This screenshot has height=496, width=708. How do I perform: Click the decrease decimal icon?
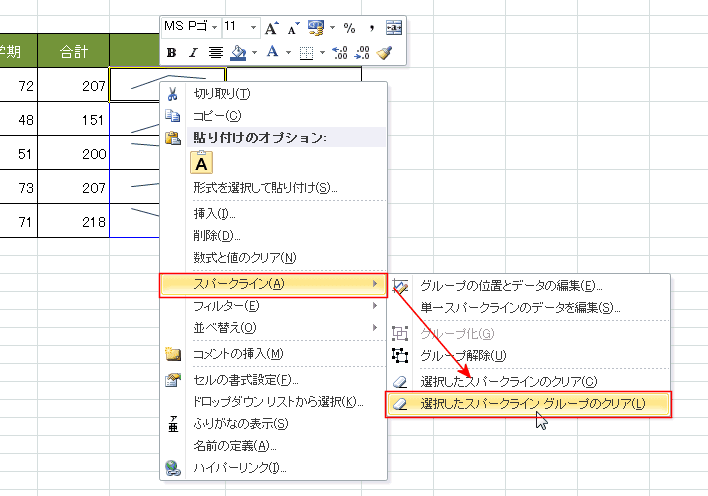pyautogui.click(x=362, y=52)
